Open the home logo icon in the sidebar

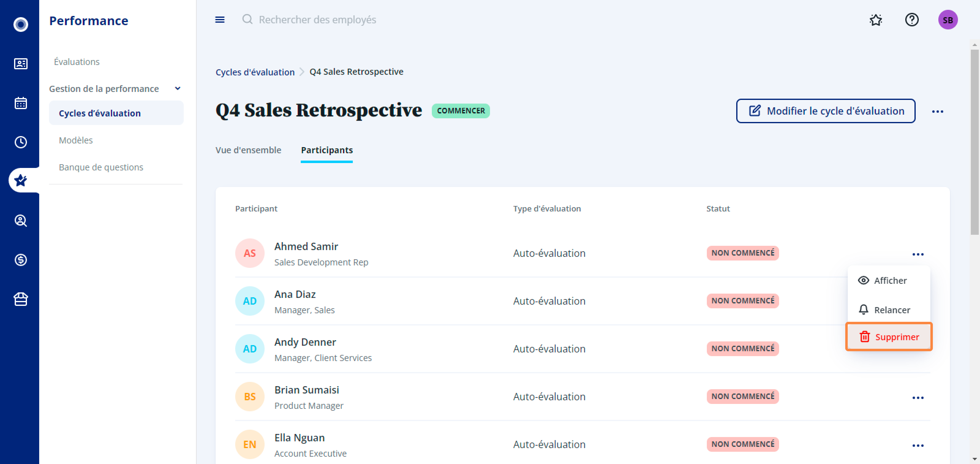tap(21, 24)
